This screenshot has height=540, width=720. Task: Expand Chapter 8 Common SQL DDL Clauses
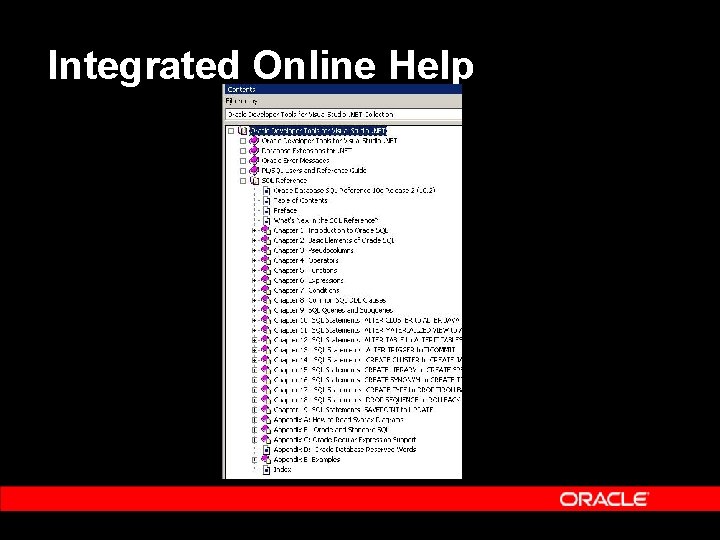(x=254, y=300)
